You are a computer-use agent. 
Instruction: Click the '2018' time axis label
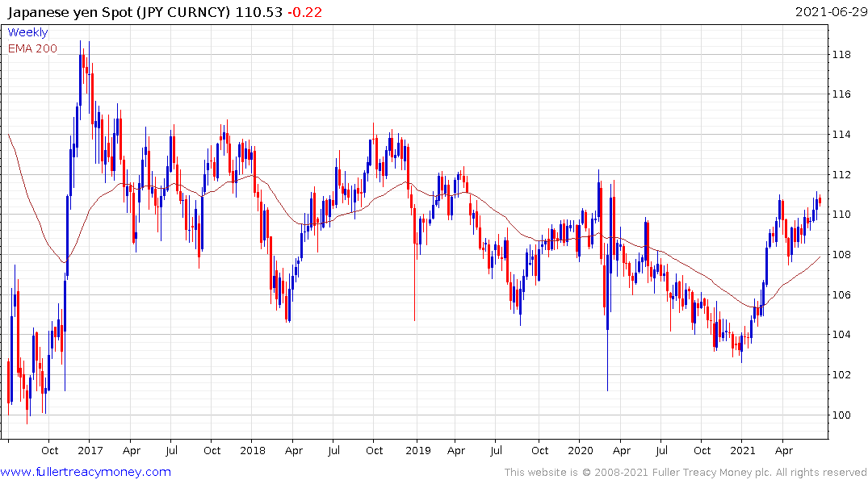point(253,450)
